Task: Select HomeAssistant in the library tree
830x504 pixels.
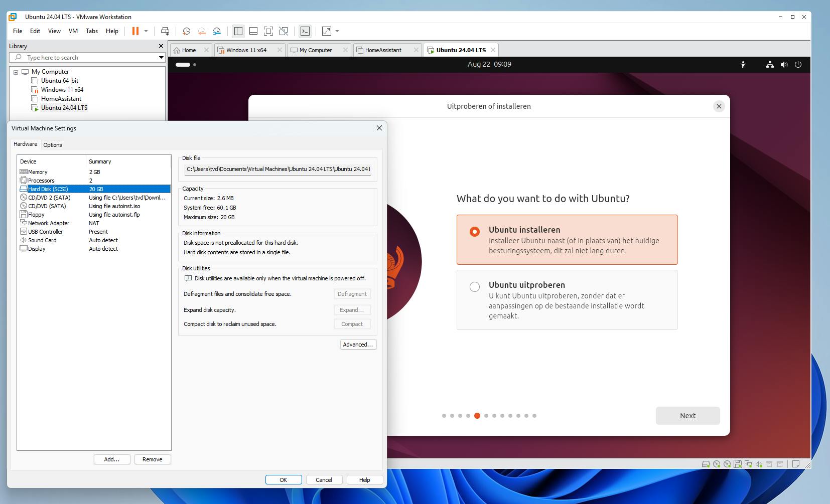Action: (x=61, y=99)
